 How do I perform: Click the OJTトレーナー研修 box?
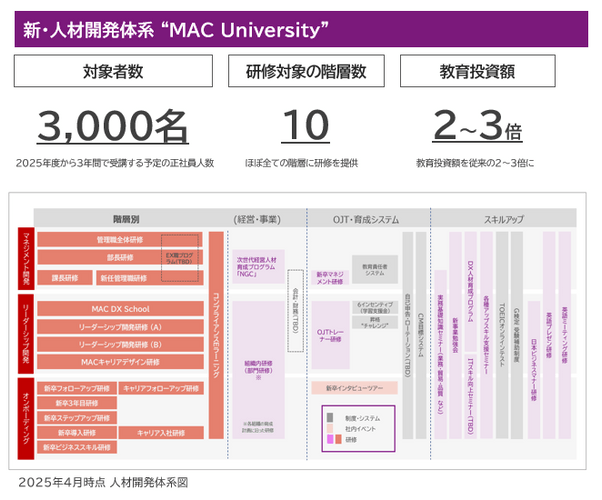pos(331,335)
